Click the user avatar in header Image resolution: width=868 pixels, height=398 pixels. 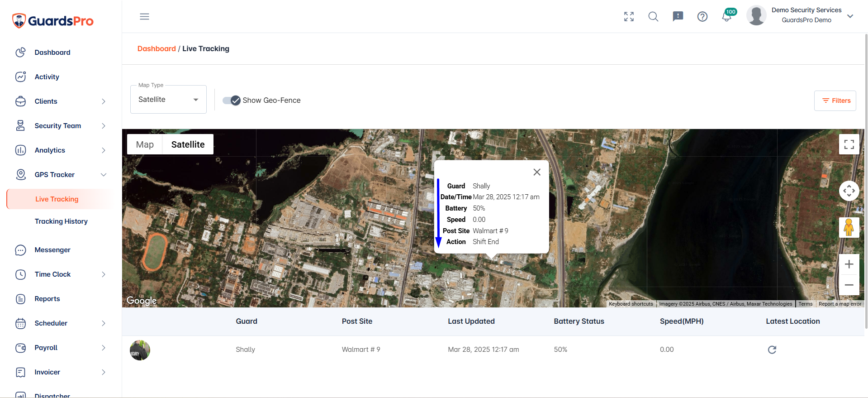756,15
